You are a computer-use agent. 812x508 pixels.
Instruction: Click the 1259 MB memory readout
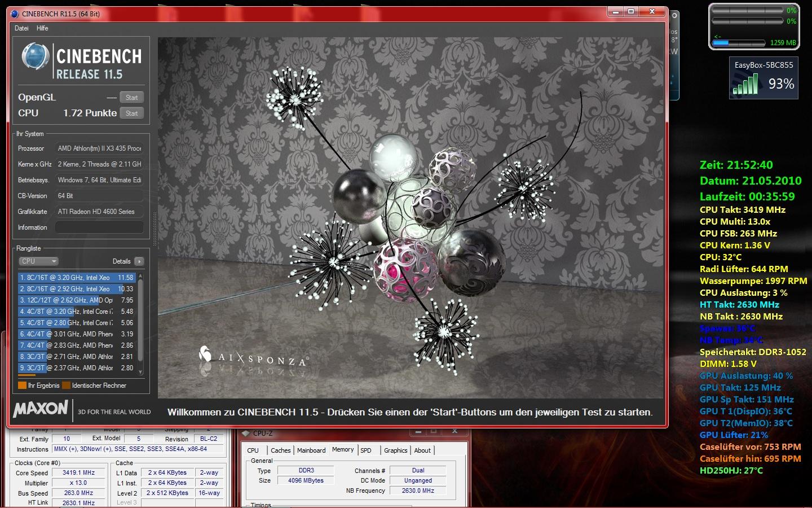[783, 43]
